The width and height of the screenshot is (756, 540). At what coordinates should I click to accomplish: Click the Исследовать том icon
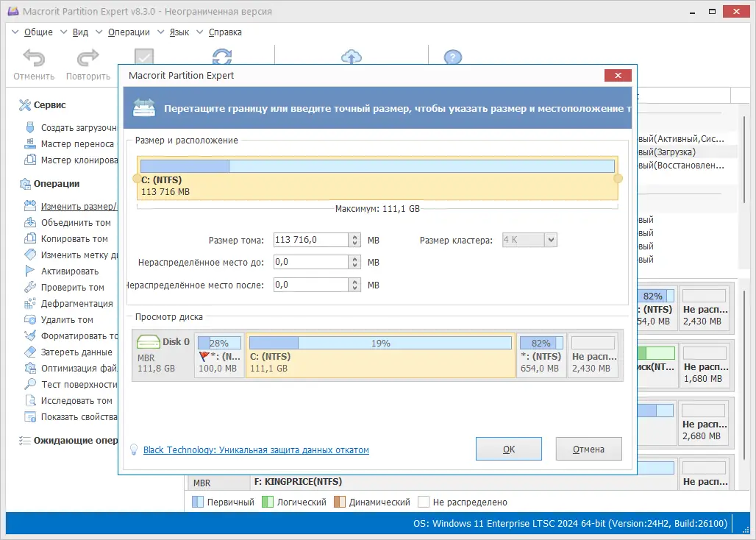[30, 401]
